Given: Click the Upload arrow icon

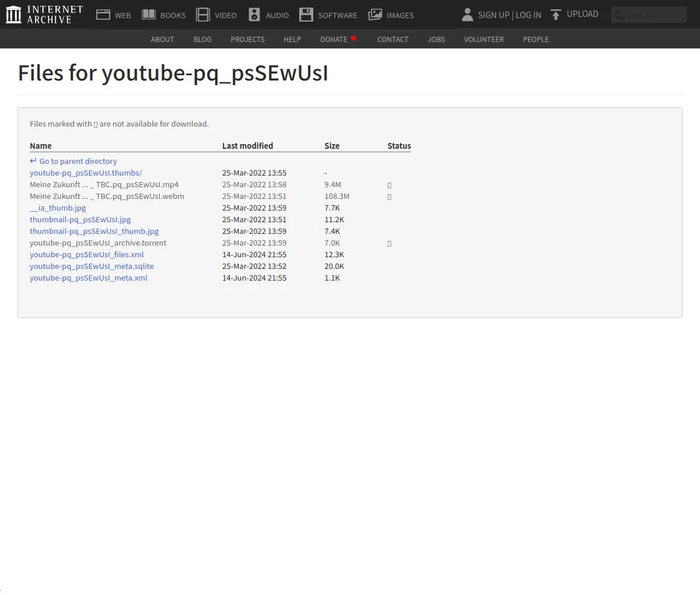Looking at the screenshot, I should pos(556,15).
